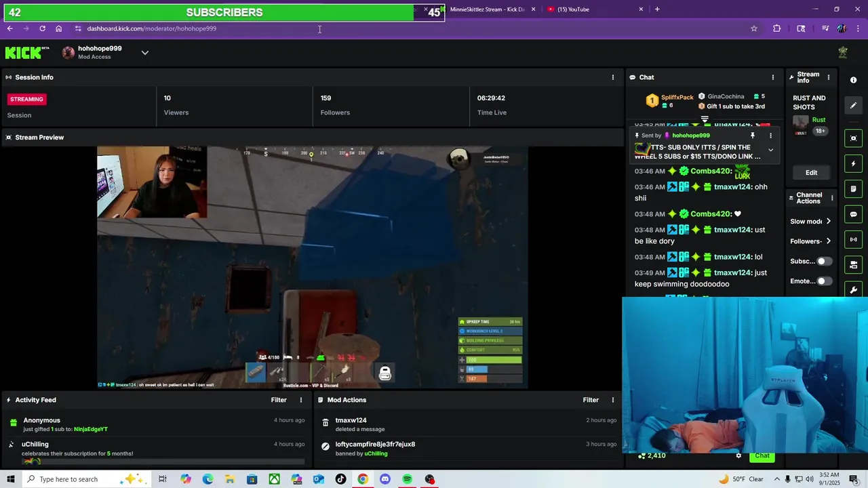Open the clip capture icon in sidebar
868x488 pixels.
[x=853, y=138]
